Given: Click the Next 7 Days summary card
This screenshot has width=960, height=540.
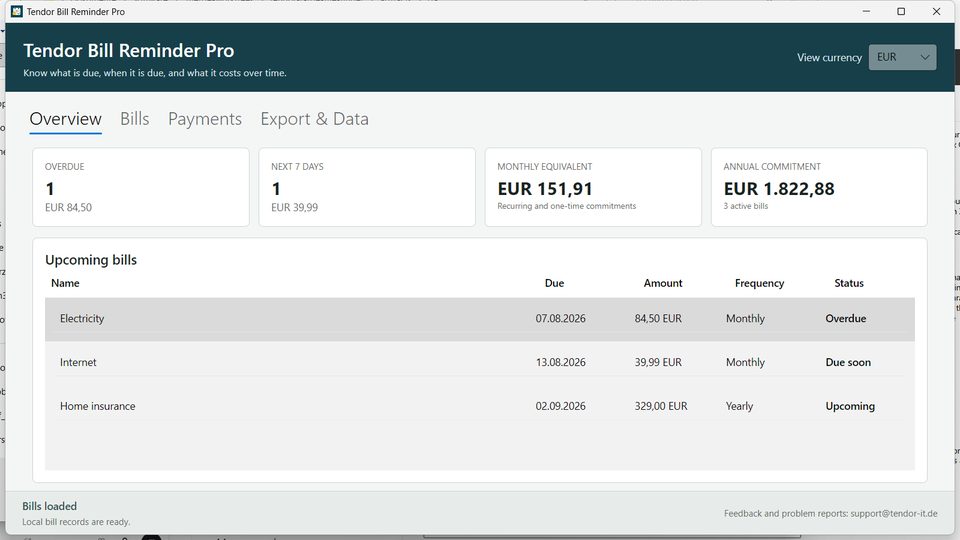Looking at the screenshot, I should coord(367,187).
